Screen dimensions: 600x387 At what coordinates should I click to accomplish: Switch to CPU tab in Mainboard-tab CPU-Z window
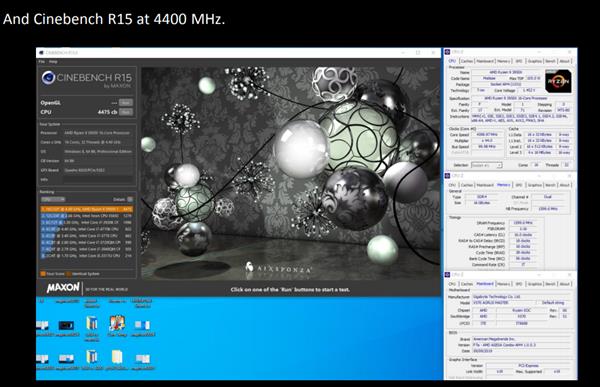pyautogui.click(x=452, y=284)
